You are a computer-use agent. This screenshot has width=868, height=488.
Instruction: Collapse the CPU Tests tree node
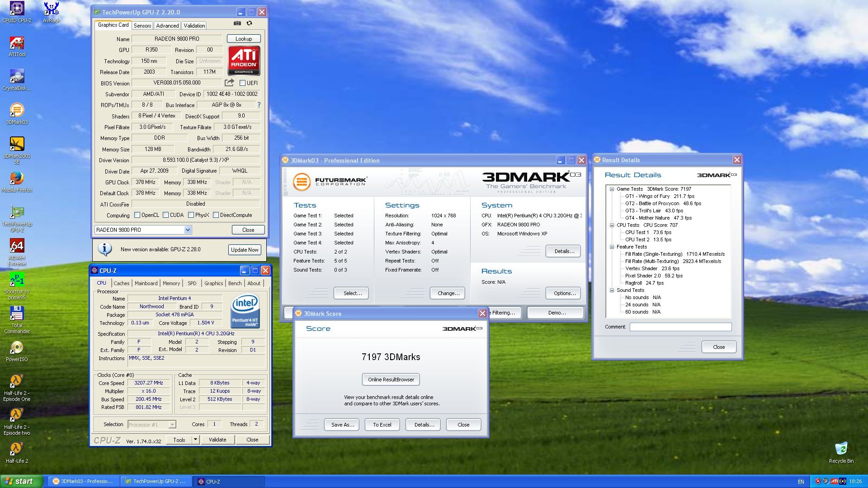(x=612, y=225)
